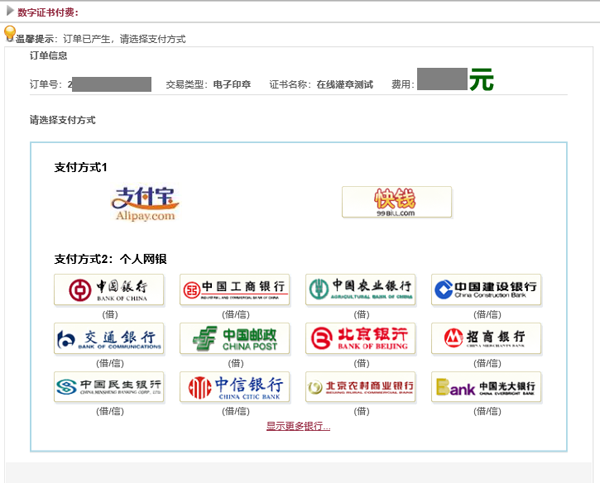Screen dimensions: 600x483
Task: Click the 证书名称: 在线灌章测试 text
Action: pos(321,85)
